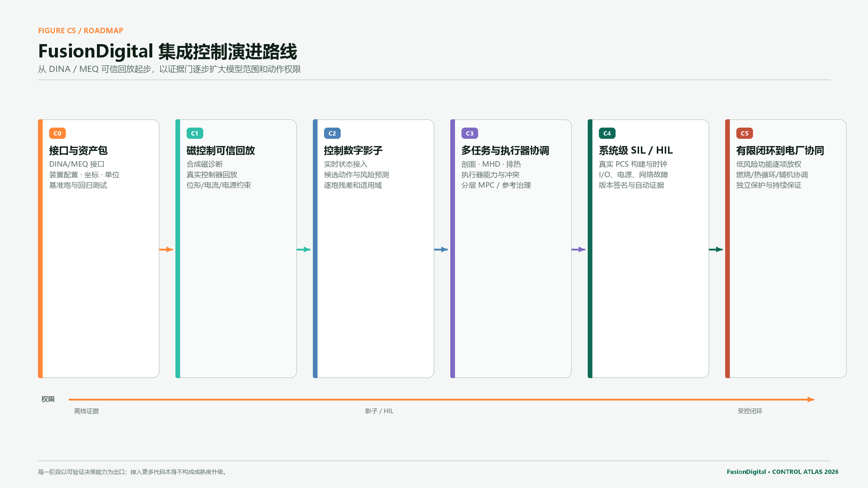
Task: Click the 执行器能力与冲突 line
Action: [x=490, y=175]
